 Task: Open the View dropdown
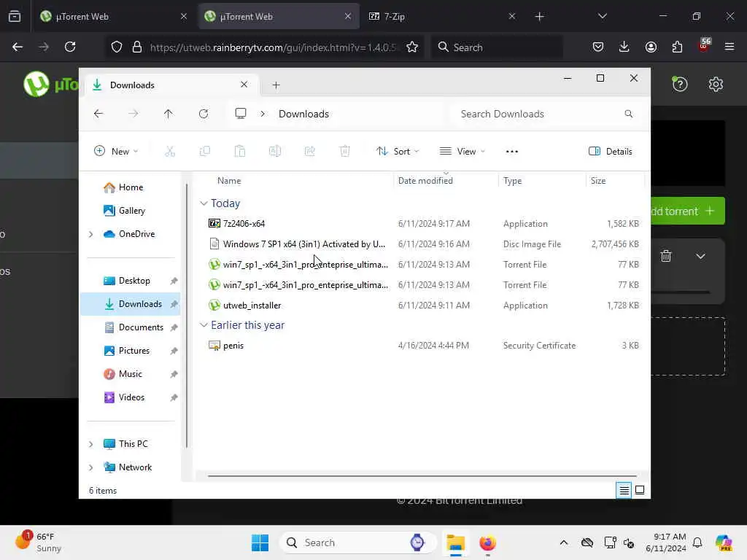click(x=462, y=152)
